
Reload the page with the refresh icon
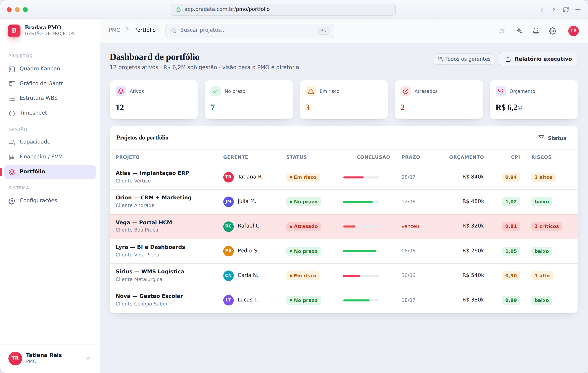566,10
